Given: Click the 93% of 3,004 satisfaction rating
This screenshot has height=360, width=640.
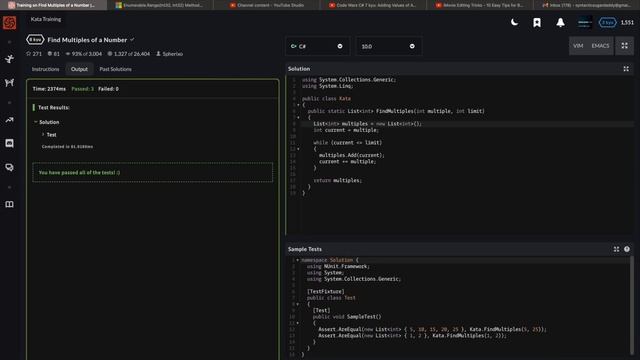Looking at the screenshot, I should [x=84, y=54].
